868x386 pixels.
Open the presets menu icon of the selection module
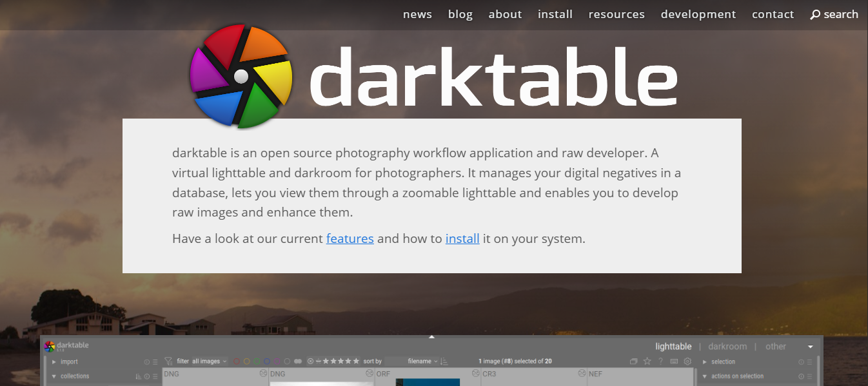pos(809,362)
